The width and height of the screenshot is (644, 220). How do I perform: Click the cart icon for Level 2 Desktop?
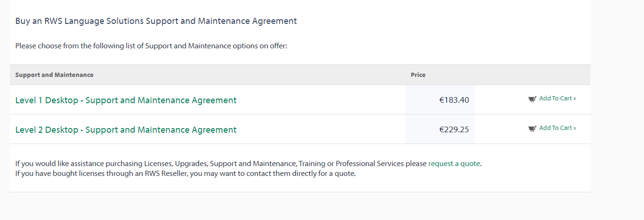tap(532, 129)
